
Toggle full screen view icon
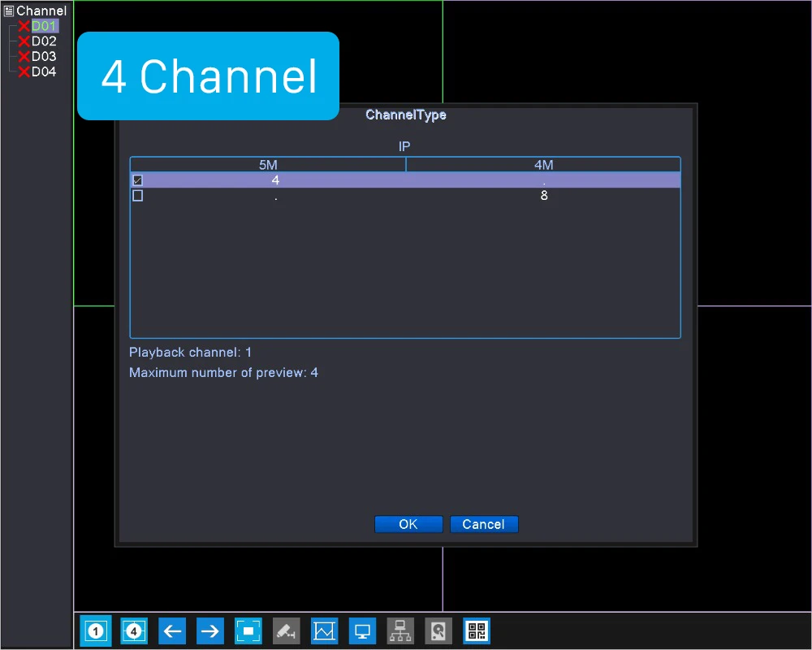coord(248,630)
